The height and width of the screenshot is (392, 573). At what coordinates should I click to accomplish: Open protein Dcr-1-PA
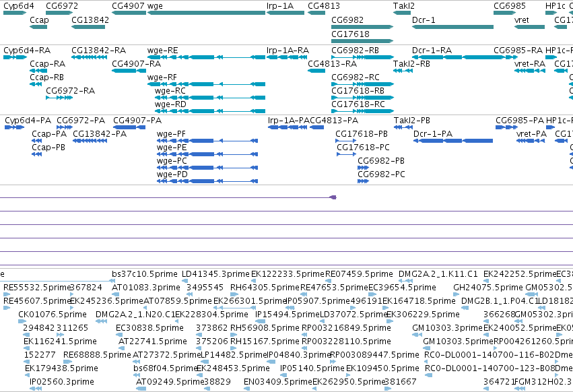453,141
